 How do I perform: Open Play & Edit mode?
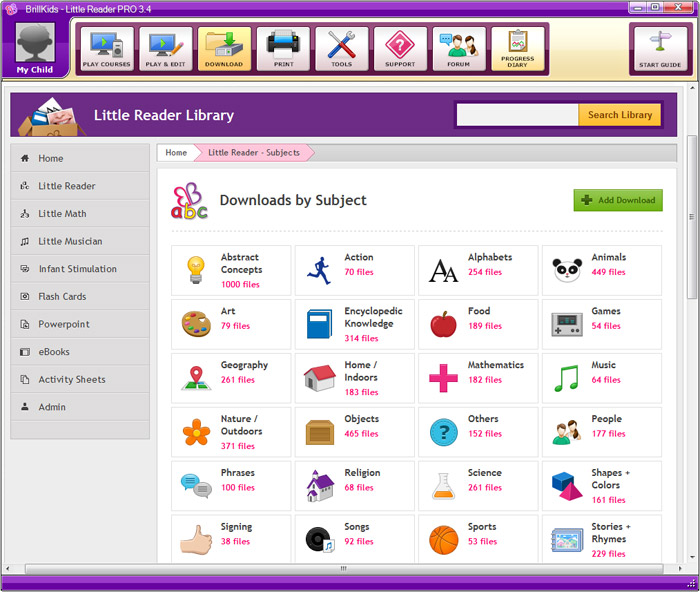(x=166, y=49)
